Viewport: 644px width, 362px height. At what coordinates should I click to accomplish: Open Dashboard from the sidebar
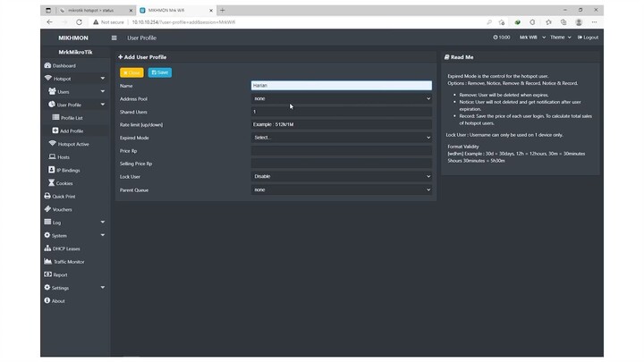tap(60, 65)
